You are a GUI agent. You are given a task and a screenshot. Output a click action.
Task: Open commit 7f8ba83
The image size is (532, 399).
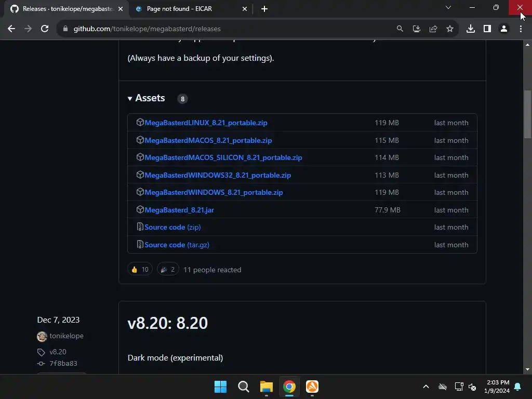tap(63, 363)
